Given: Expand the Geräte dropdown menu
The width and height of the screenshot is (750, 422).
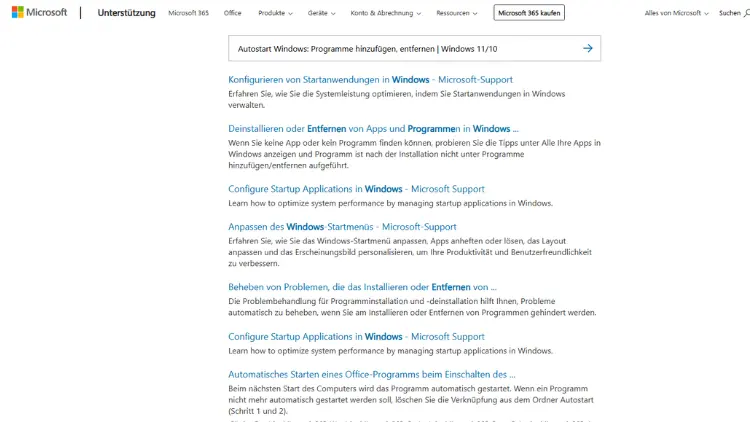Looking at the screenshot, I should point(321,13).
